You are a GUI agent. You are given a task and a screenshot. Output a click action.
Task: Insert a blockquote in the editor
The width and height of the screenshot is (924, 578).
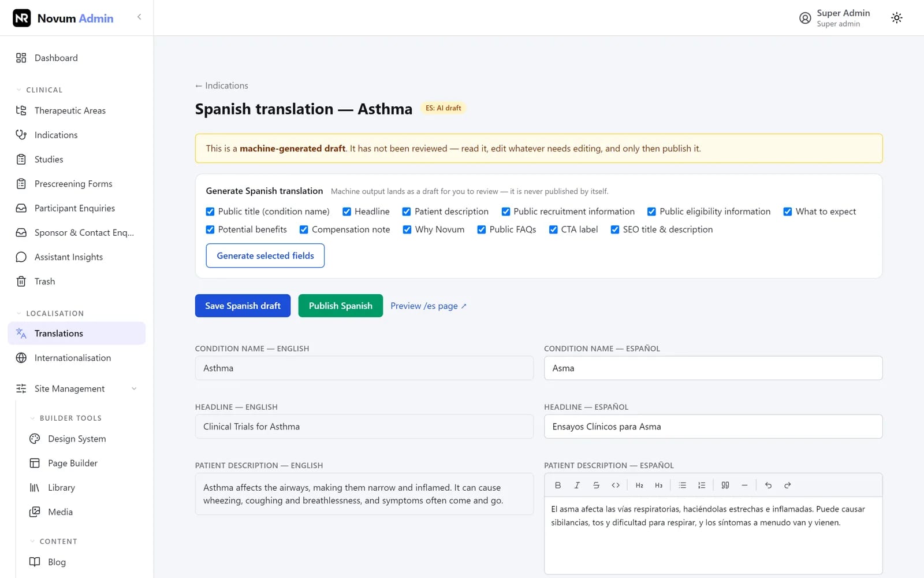click(x=725, y=486)
